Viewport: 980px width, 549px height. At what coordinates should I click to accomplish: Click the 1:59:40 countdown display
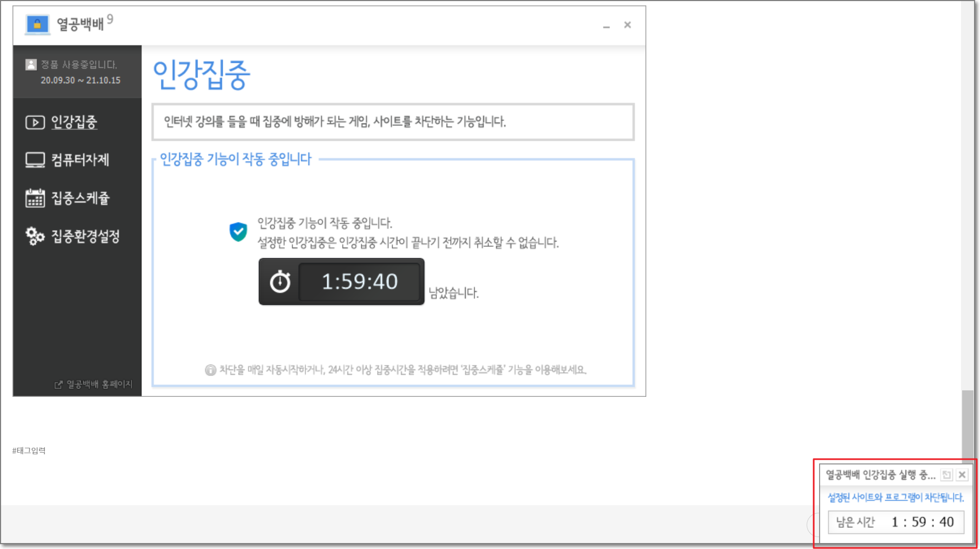(x=360, y=282)
